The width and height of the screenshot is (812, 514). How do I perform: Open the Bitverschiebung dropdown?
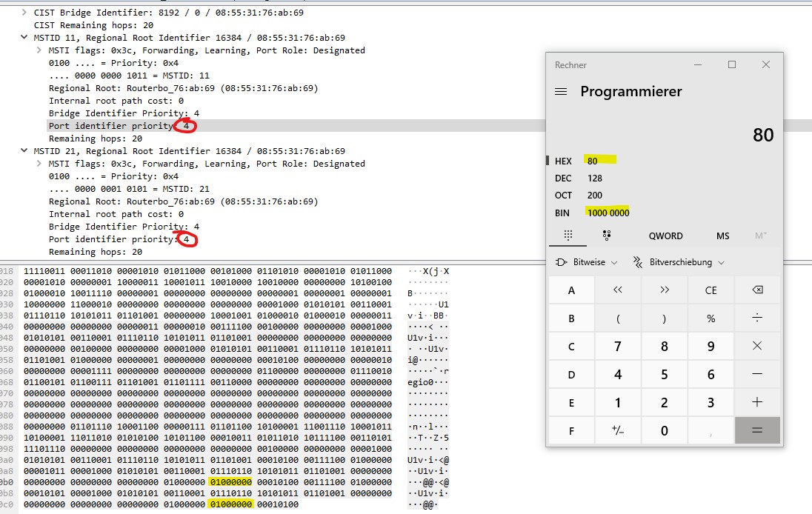pyautogui.click(x=679, y=262)
